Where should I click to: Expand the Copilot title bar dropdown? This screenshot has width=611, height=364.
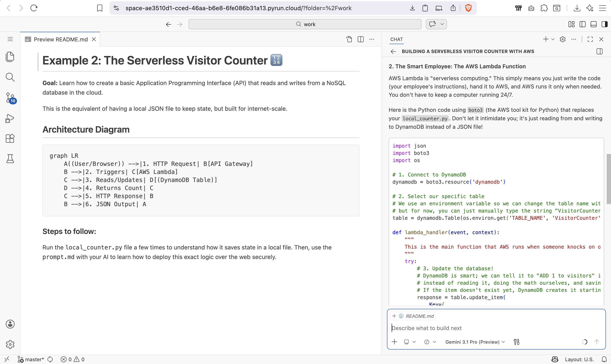point(442,24)
